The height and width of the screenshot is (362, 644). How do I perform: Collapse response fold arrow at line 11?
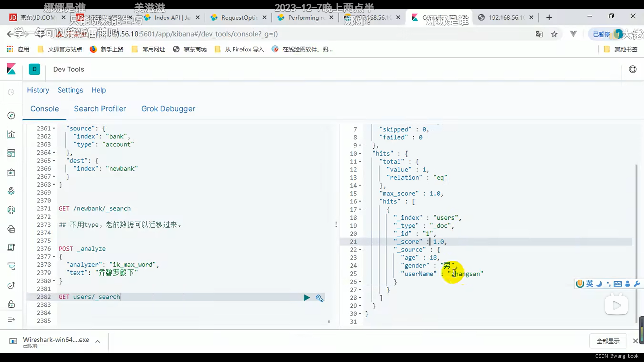360,162
